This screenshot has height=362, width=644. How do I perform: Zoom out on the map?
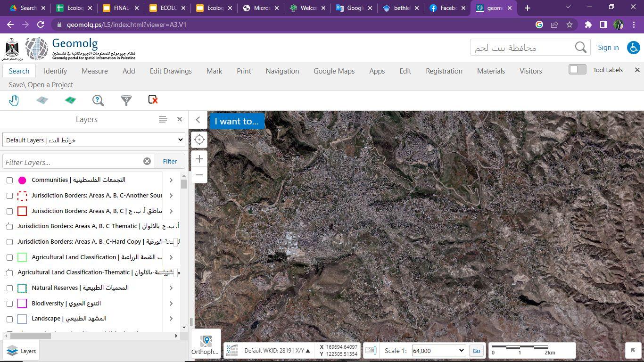(x=199, y=175)
